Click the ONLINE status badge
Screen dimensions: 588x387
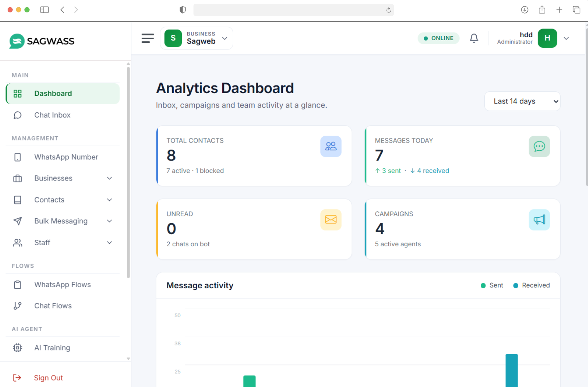tap(438, 38)
